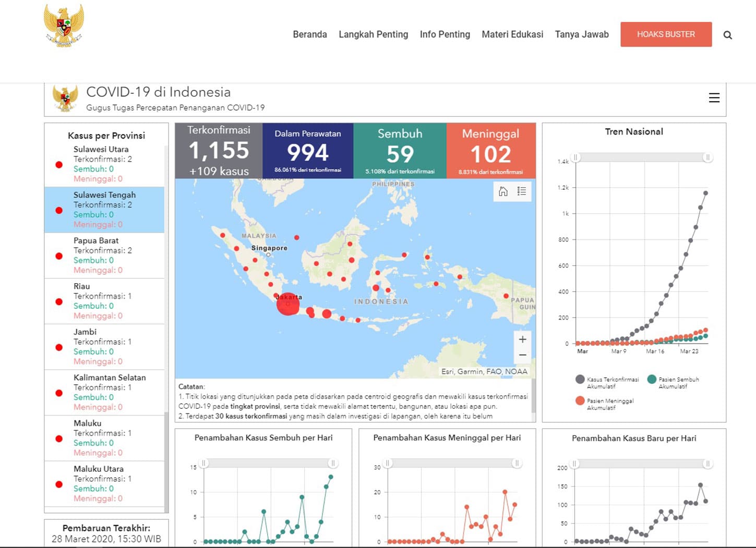
Task: Open the Langkah Penting menu
Action: click(x=373, y=34)
